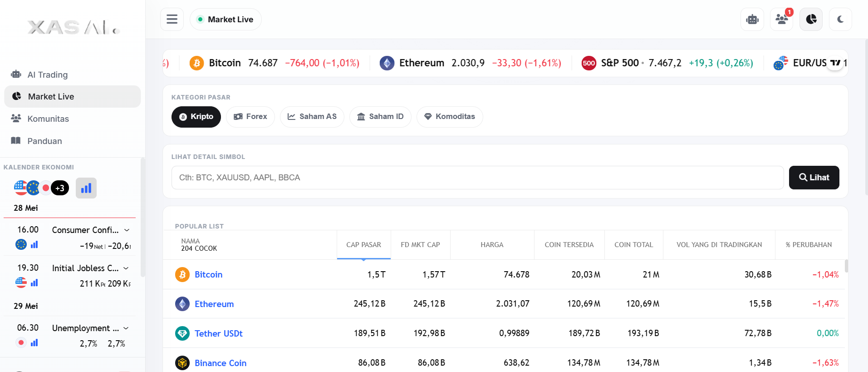
Task: Click Bitcoin ticker price 74.687
Action: 263,63
